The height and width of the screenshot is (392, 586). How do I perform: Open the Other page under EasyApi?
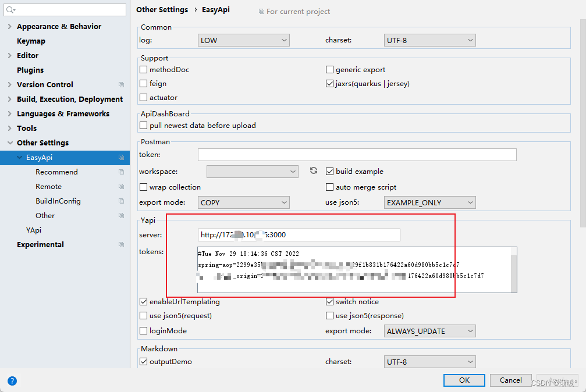(x=45, y=216)
